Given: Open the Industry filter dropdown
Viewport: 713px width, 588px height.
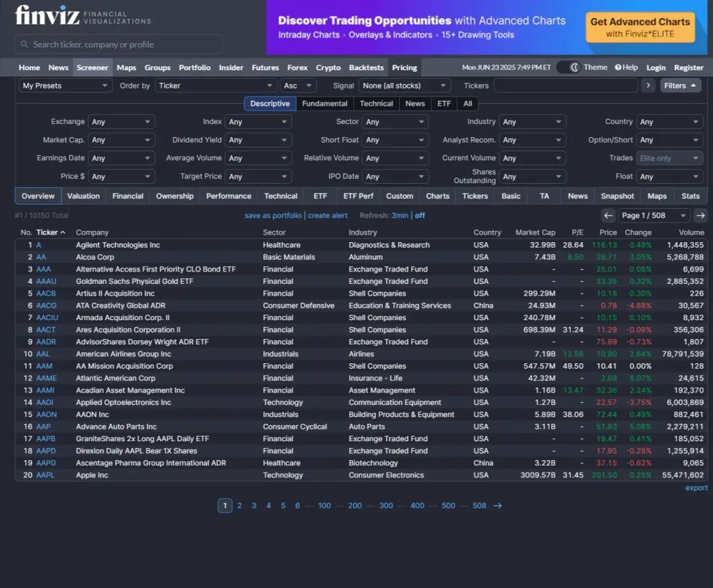Looking at the screenshot, I should click(532, 122).
